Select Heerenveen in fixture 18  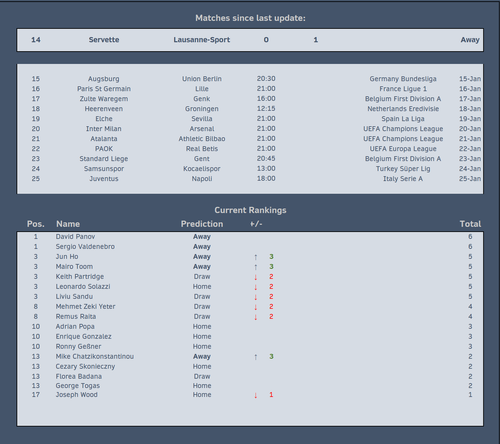click(x=104, y=109)
